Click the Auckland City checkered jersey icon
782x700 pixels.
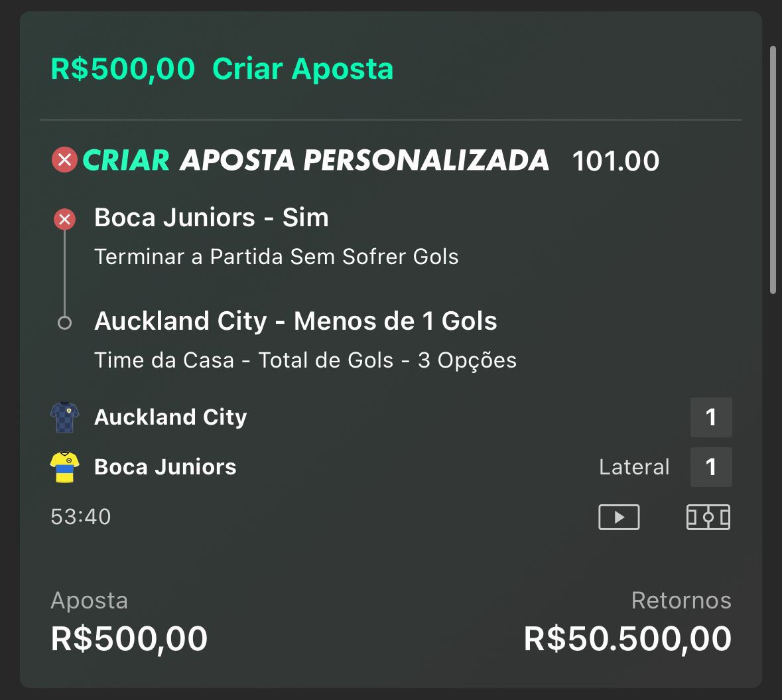65,417
